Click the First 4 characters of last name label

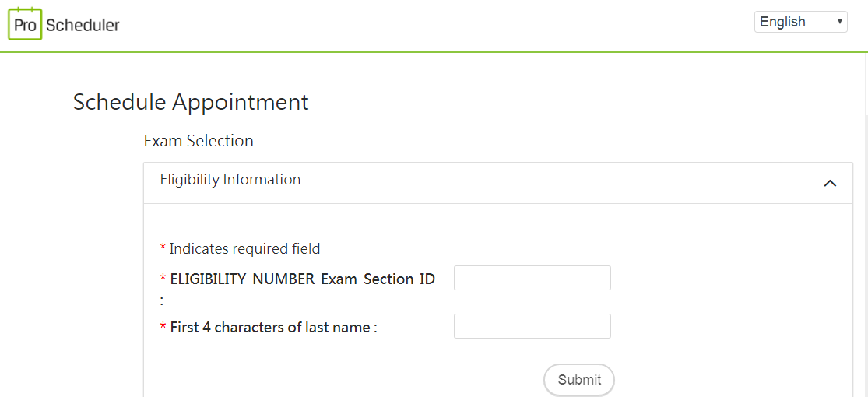[x=273, y=328]
